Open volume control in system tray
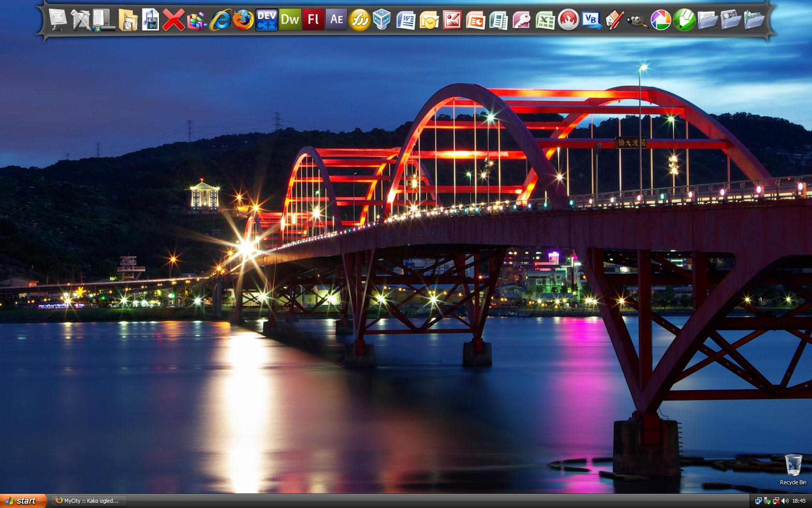The image size is (812, 508). click(784, 501)
